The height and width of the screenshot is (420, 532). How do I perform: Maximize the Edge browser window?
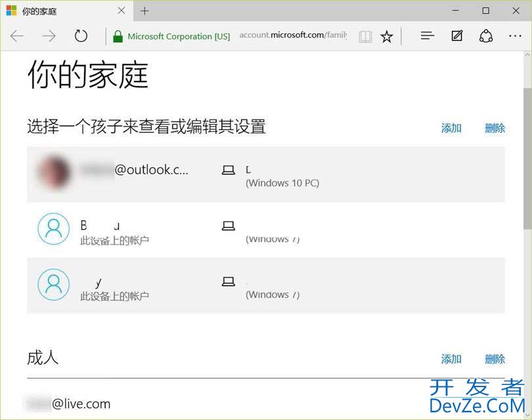[485, 11]
